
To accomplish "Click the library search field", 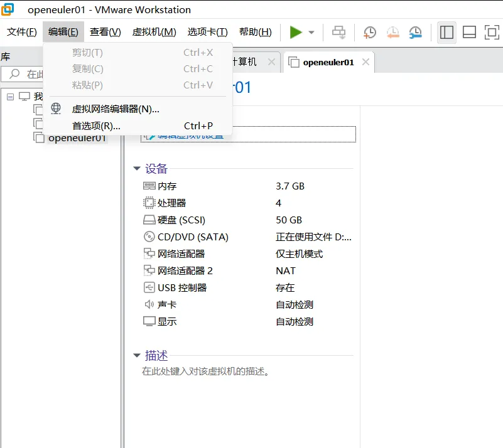I will 23,74.
